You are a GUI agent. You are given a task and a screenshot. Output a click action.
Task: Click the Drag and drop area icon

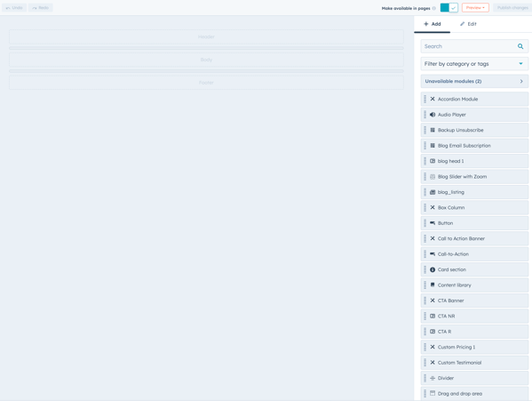click(x=433, y=393)
